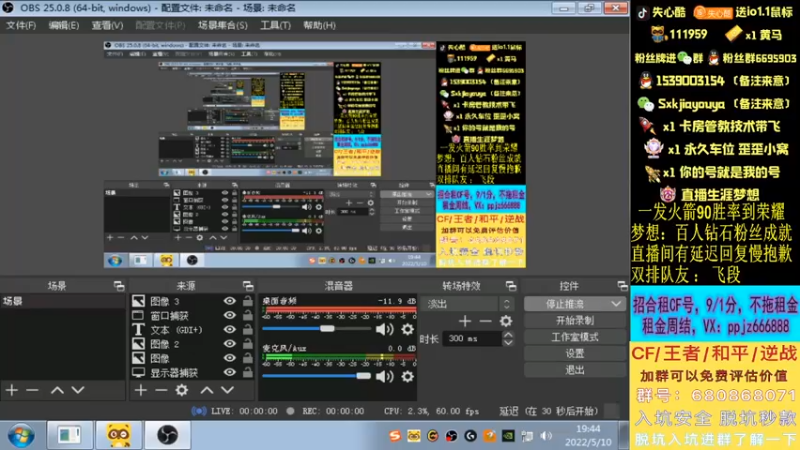
Task: Add a new scene with the plus icon in 场景 panel
Action: [x=12, y=390]
